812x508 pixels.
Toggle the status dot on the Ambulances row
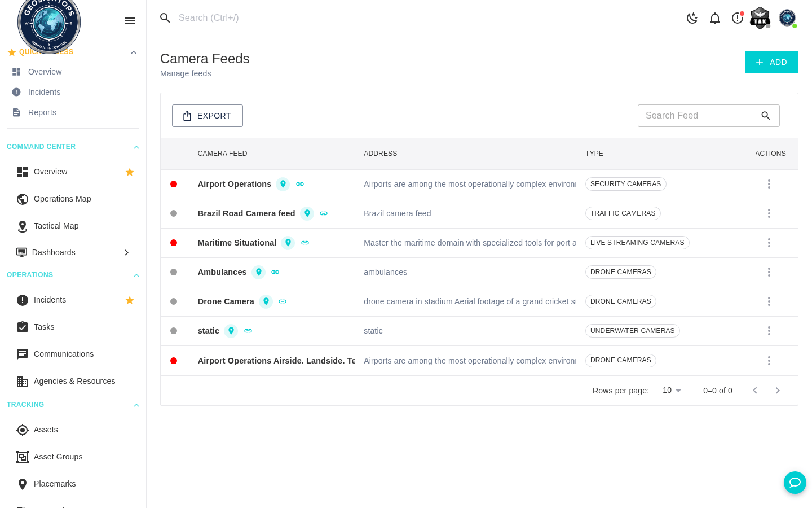pyautogui.click(x=174, y=272)
